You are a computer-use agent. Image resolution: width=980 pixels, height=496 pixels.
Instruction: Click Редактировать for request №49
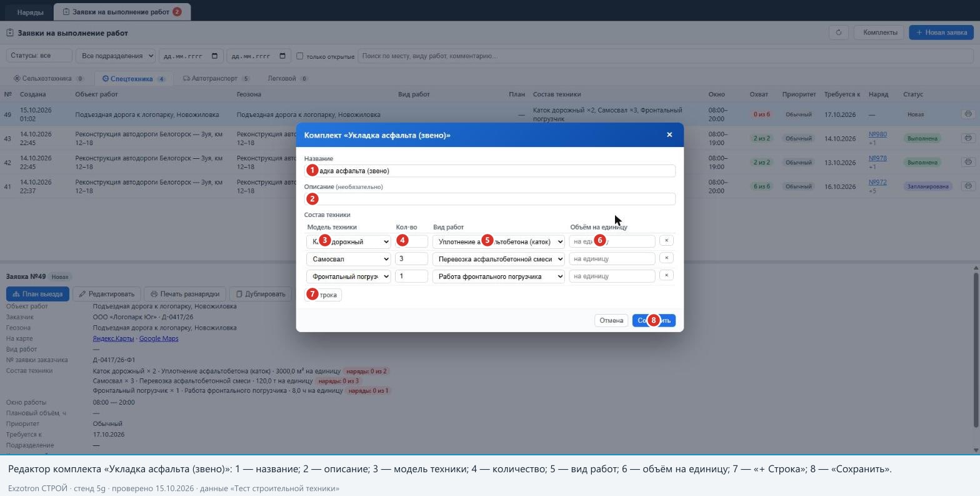[x=106, y=294]
